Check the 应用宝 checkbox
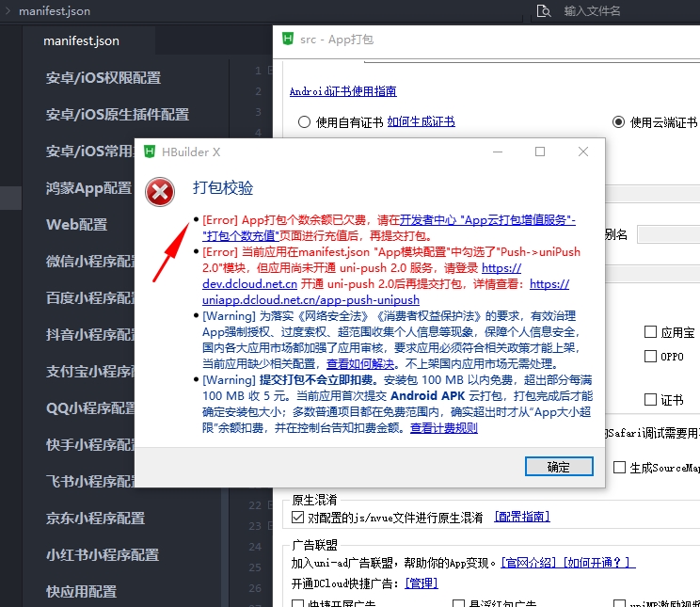The width and height of the screenshot is (700, 607). [650, 332]
